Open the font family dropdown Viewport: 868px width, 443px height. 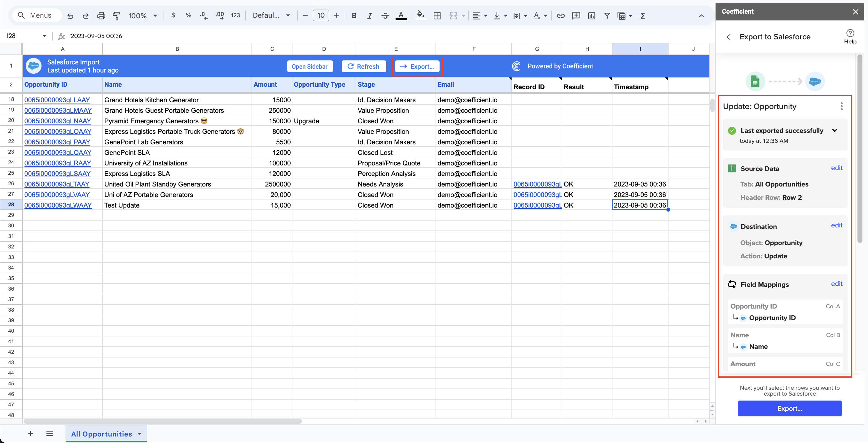pyautogui.click(x=271, y=15)
